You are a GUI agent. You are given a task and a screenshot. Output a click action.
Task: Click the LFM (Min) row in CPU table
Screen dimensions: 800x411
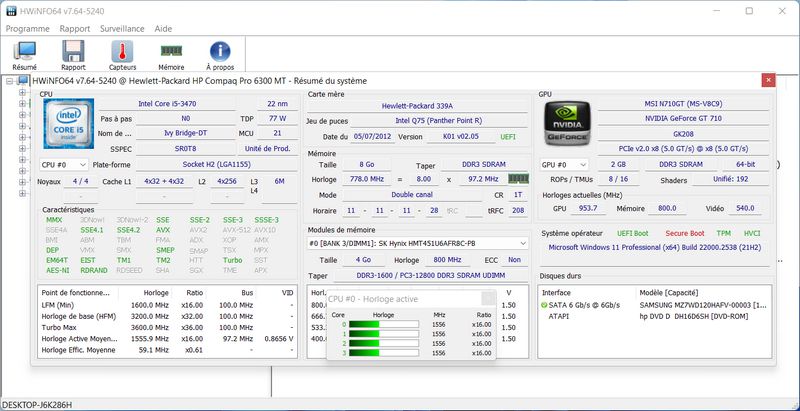click(x=167, y=305)
